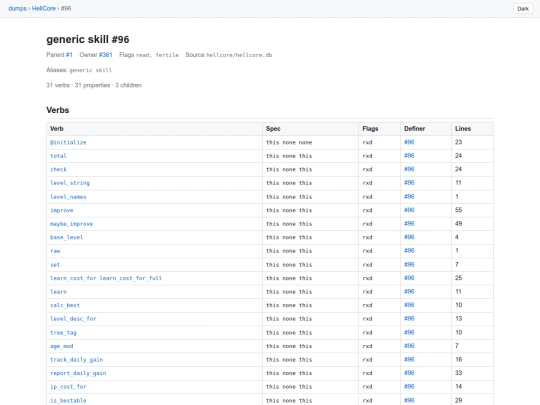
Task: Open the dumps breadcrumb link
Action: [x=17, y=9]
